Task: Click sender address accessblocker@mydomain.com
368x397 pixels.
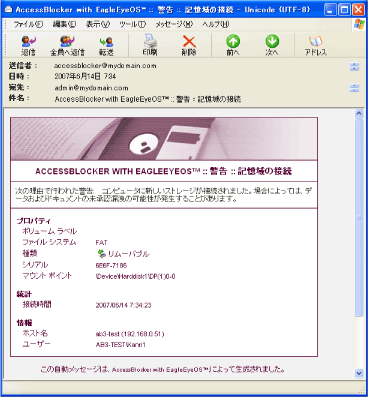Action: (x=105, y=66)
